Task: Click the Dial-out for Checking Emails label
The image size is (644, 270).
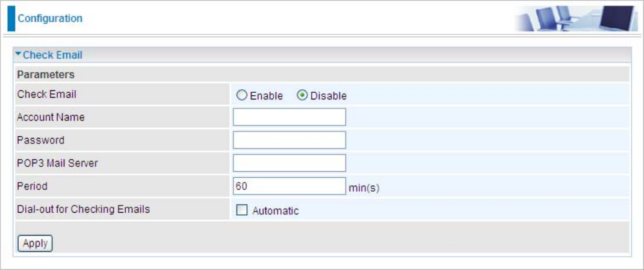Action: click(x=83, y=210)
